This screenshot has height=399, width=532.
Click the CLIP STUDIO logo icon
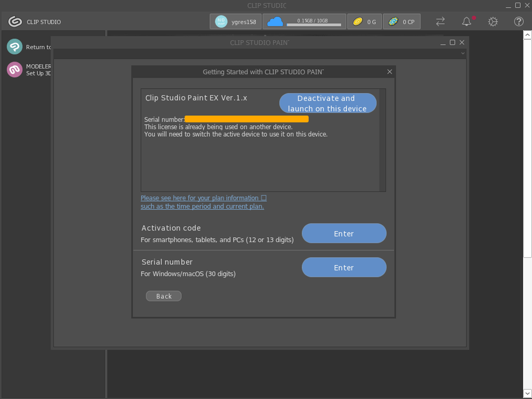[x=15, y=22]
